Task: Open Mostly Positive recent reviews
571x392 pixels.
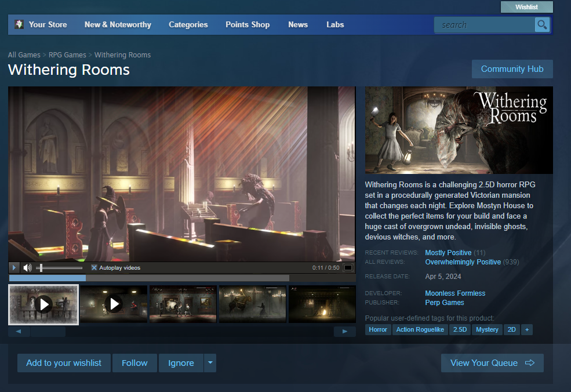Action: [448, 253]
